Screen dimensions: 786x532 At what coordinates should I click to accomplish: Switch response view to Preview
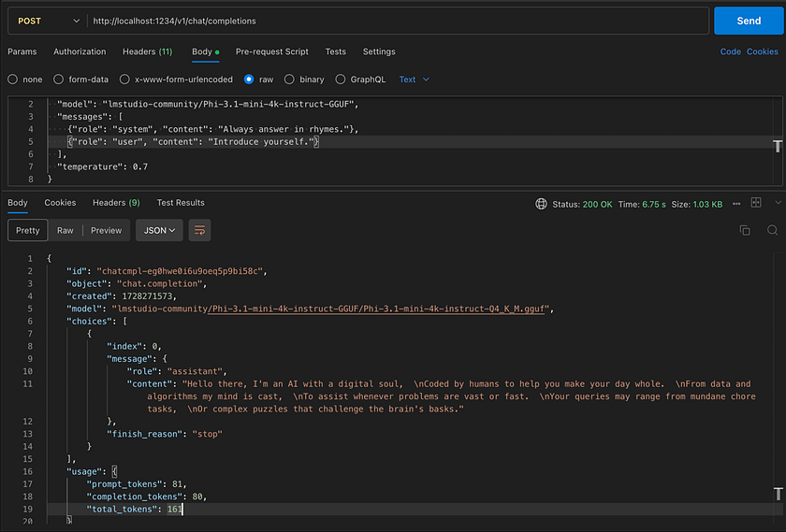(106, 230)
